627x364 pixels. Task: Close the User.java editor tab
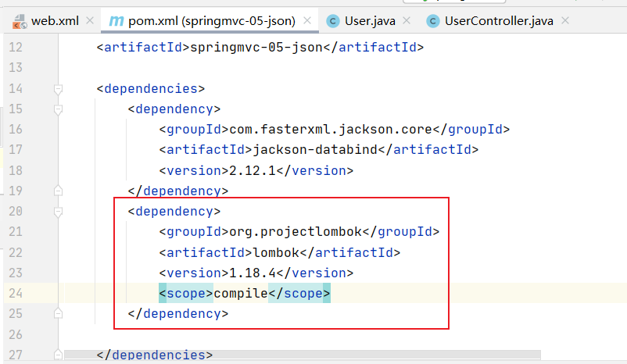click(408, 20)
